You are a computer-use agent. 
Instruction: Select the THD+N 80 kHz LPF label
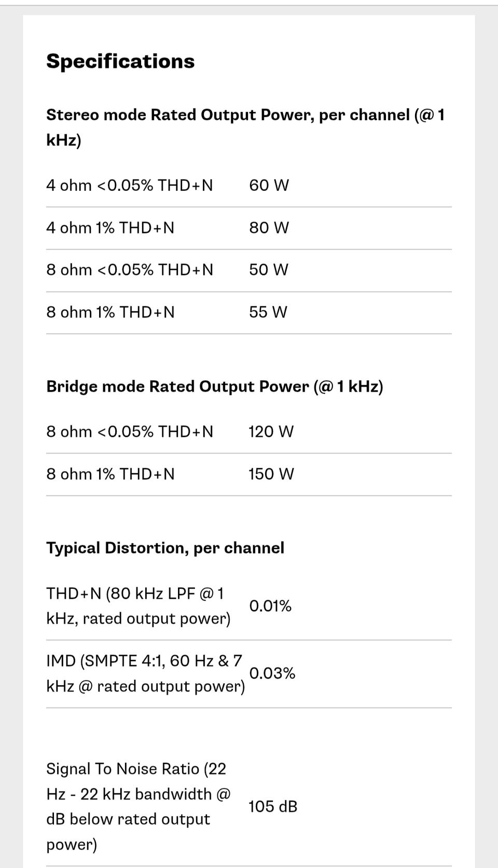pos(139,606)
